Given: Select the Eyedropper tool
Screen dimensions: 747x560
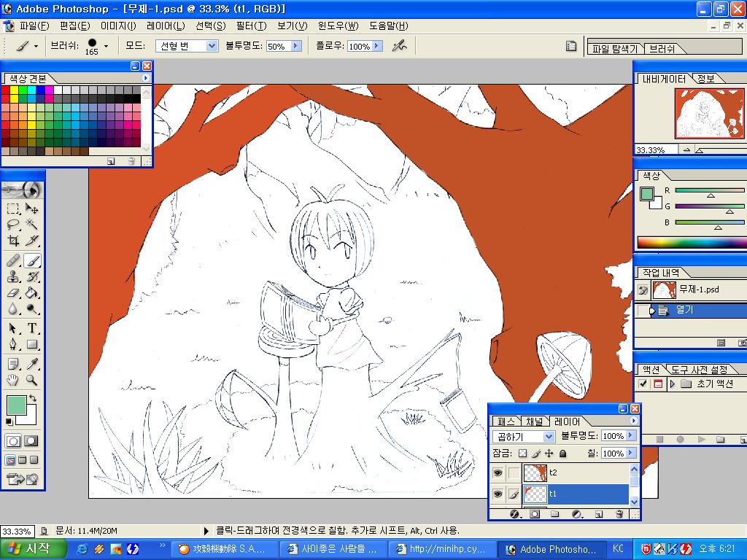Looking at the screenshot, I should (32, 365).
